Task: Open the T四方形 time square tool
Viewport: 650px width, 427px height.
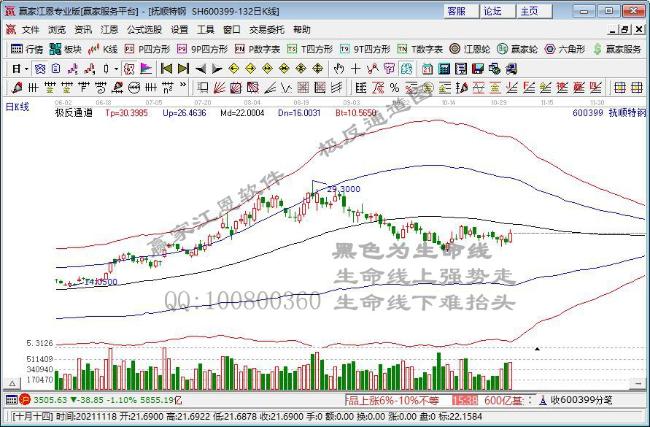Action: click(310, 49)
